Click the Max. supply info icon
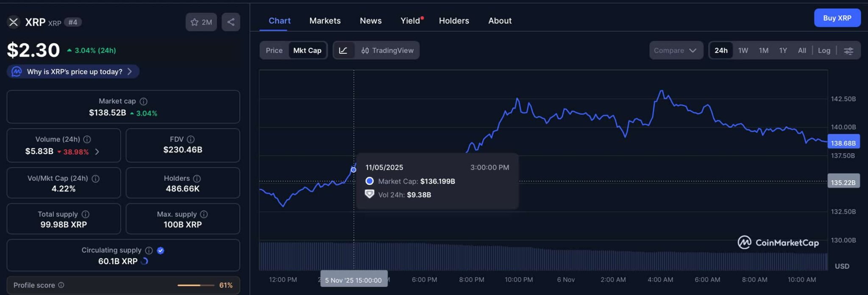868x295 pixels. [204, 215]
